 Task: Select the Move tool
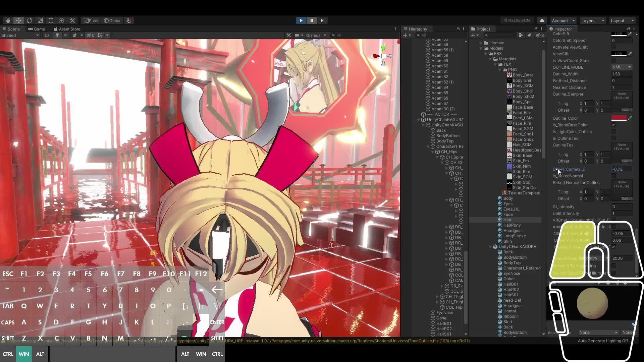click(18, 20)
